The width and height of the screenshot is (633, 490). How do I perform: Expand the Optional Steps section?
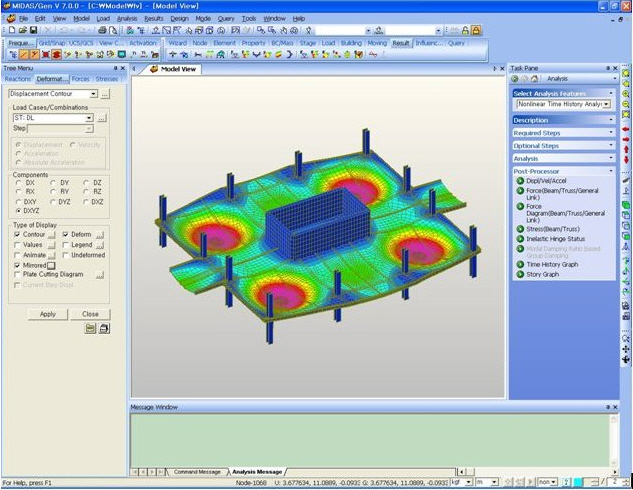coord(564,146)
